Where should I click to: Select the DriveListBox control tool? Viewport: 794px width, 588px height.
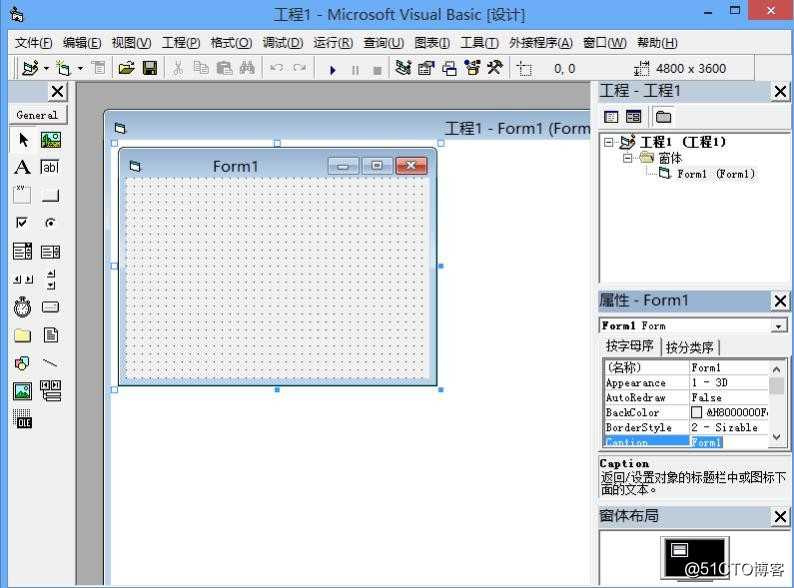point(51,307)
